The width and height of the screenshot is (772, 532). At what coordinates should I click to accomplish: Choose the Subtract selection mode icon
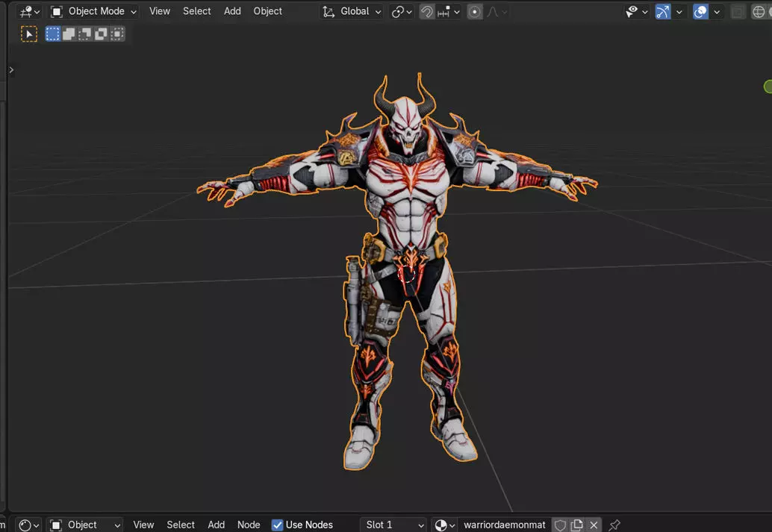84,34
